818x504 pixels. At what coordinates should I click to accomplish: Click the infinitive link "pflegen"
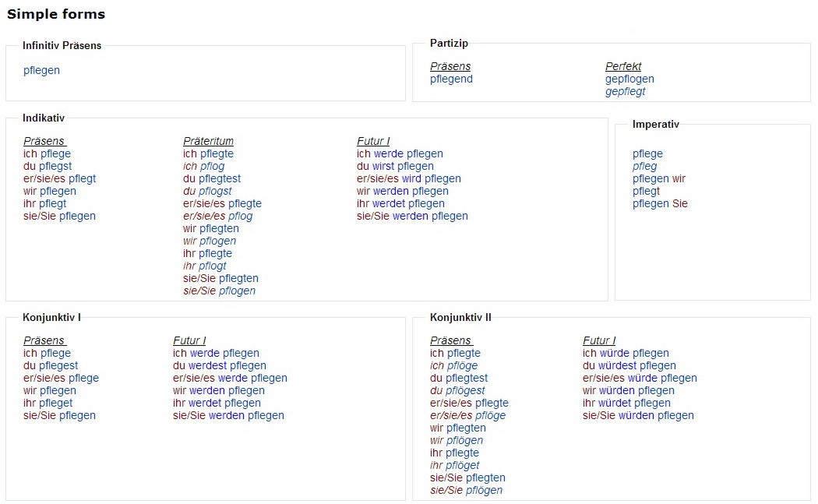pyautogui.click(x=41, y=70)
